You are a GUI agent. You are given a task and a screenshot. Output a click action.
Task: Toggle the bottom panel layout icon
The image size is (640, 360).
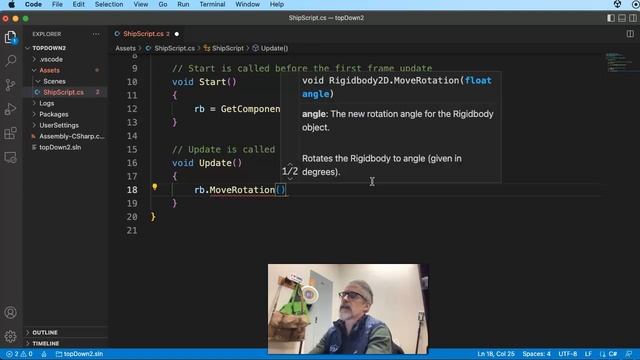point(622,18)
